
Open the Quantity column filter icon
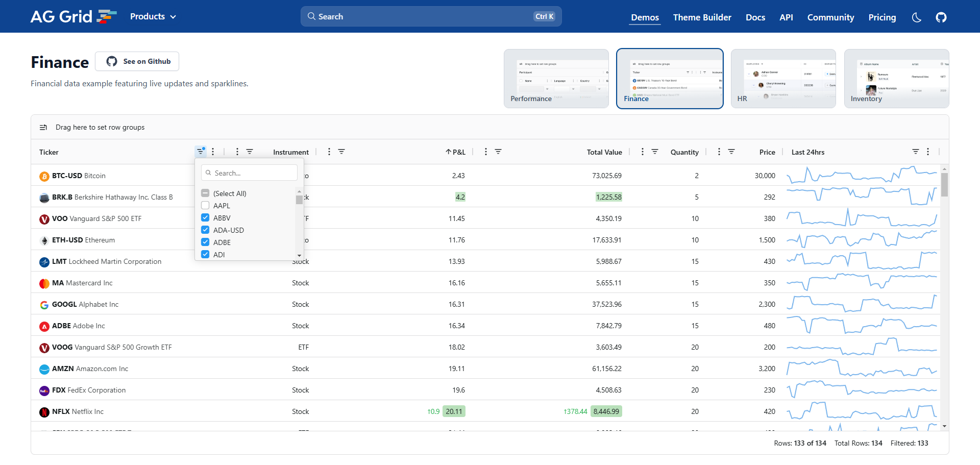click(655, 152)
